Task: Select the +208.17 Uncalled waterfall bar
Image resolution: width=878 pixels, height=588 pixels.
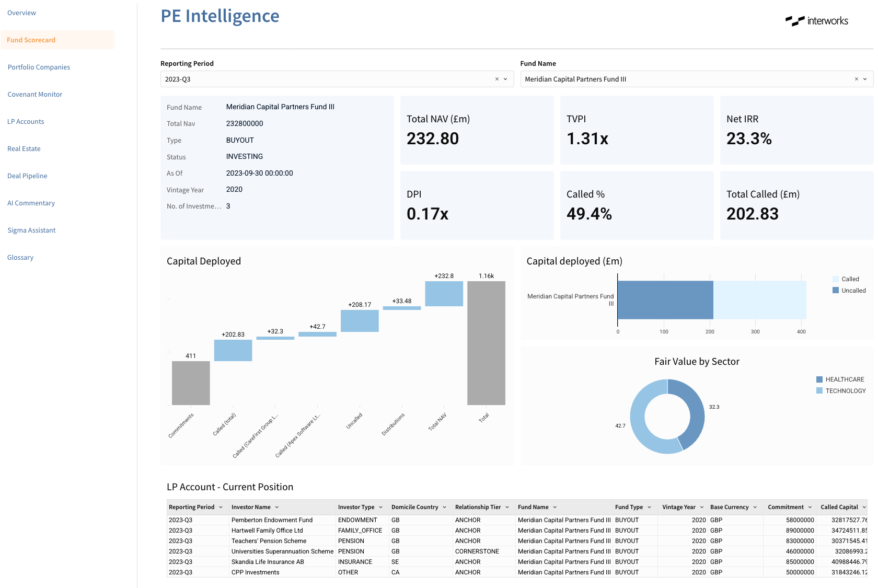Action: pyautogui.click(x=360, y=321)
